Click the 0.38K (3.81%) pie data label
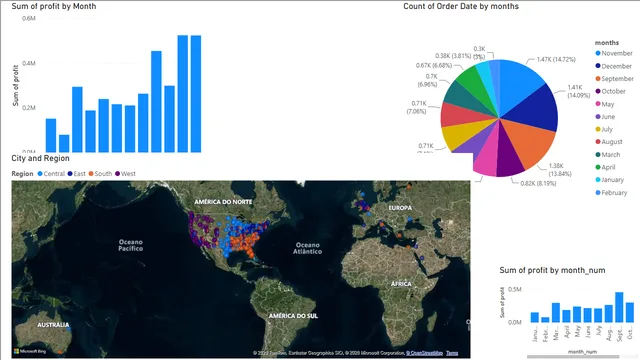This screenshot has width=640, height=360. pyautogui.click(x=453, y=56)
